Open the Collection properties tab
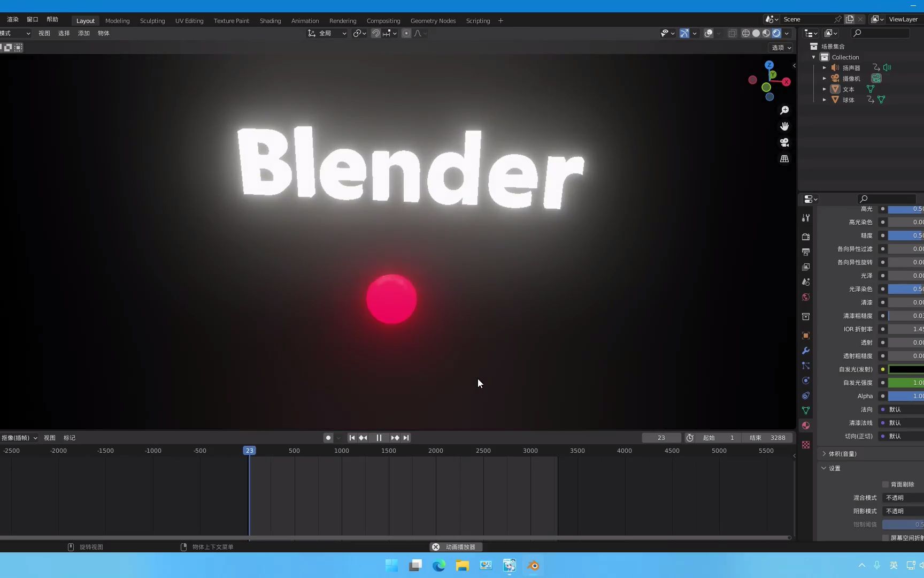924x578 pixels. 806,316
